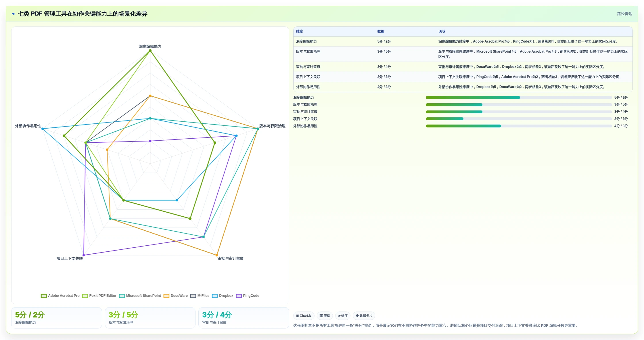The width and height of the screenshot is (644, 340).
Task: Click the 审批与审计留痕 radar axis label
Action: (x=231, y=259)
